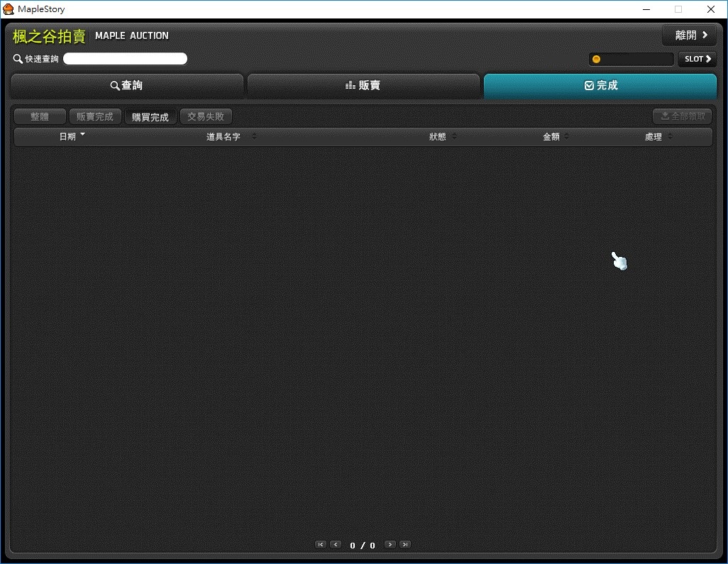728x564 pixels.
Task: Filter by 交易失敗 failed trades
Action: (206, 117)
